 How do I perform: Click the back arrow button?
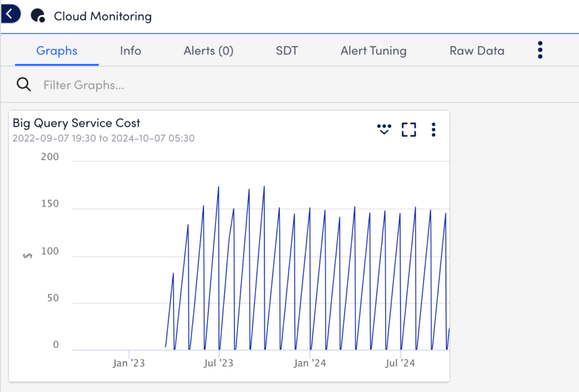pyautogui.click(x=10, y=14)
